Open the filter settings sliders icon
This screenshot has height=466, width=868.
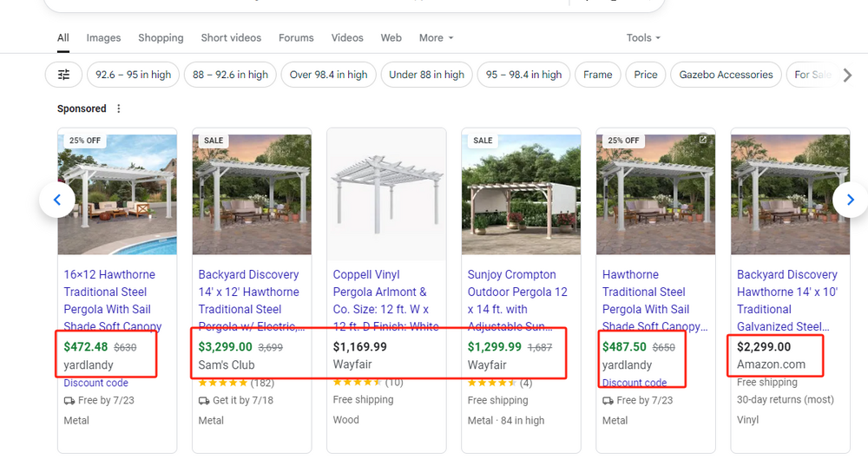63,75
